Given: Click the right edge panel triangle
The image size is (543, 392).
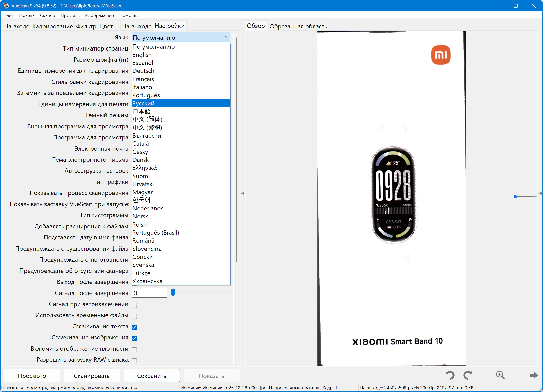Looking at the screenshot, I should pos(540,193).
